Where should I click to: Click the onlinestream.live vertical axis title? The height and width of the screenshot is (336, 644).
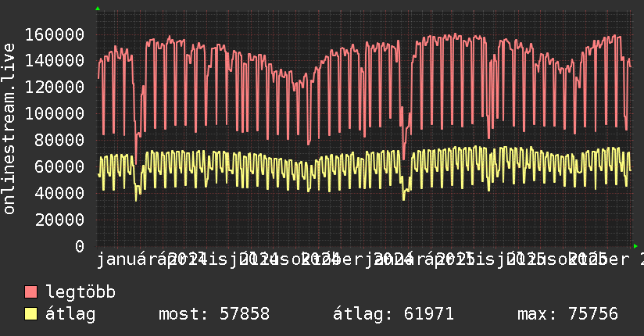tap(9, 129)
